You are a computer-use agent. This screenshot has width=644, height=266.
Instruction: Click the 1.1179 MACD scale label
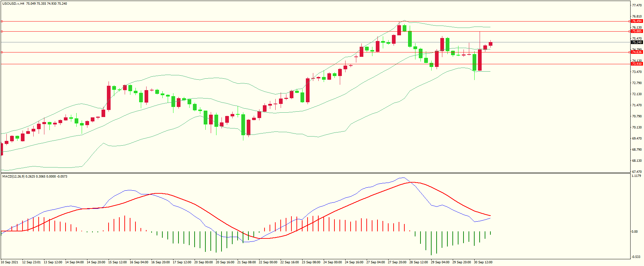637,176
